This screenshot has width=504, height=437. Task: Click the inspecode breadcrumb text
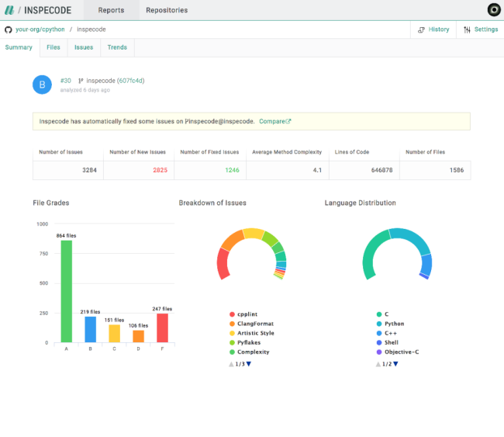coord(91,29)
